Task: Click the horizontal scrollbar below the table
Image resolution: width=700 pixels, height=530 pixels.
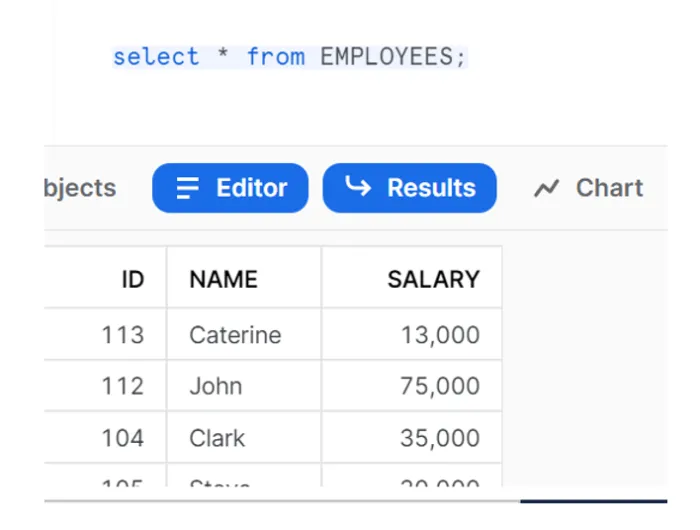Action: coord(592,500)
